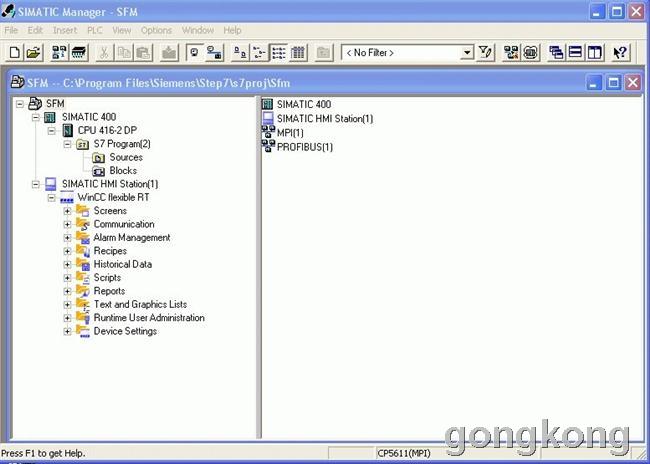This screenshot has width=650, height=464.
Task: Expand the Scripts folder
Action: 67,278
